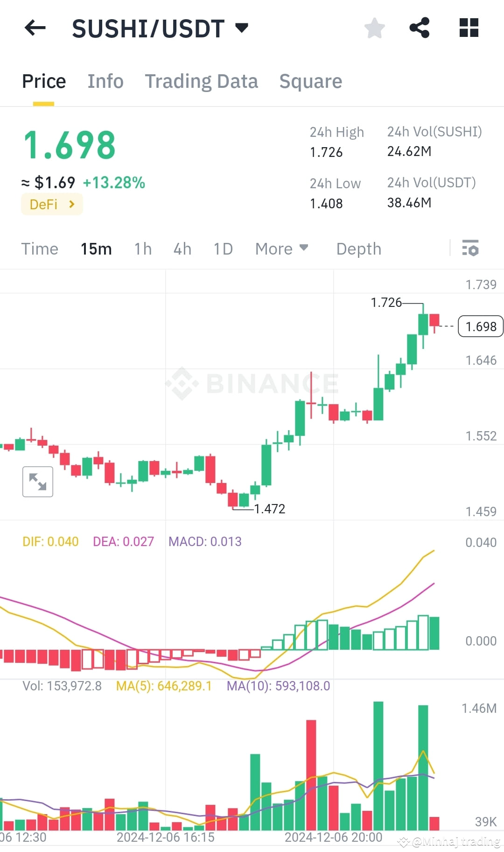Image resolution: width=504 pixels, height=852 pixels.
Task: Open chart settings icon beside Depth
Action: coord(471,249)
